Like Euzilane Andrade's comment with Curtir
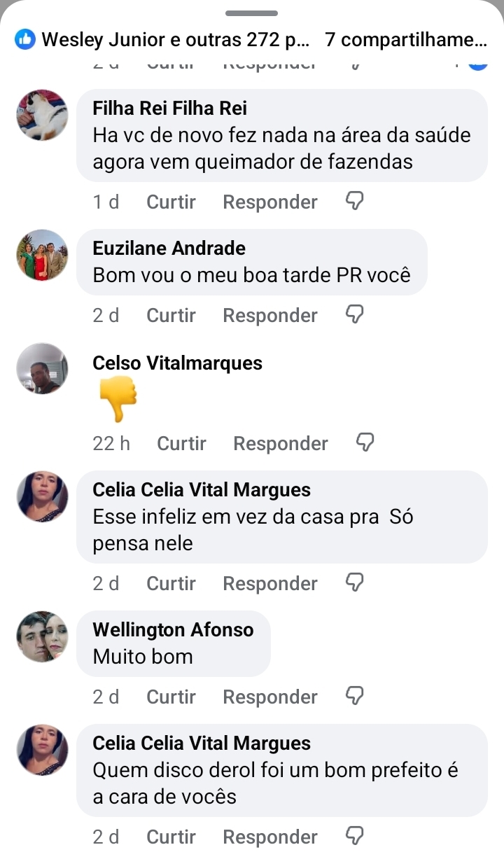 (171, 316)
